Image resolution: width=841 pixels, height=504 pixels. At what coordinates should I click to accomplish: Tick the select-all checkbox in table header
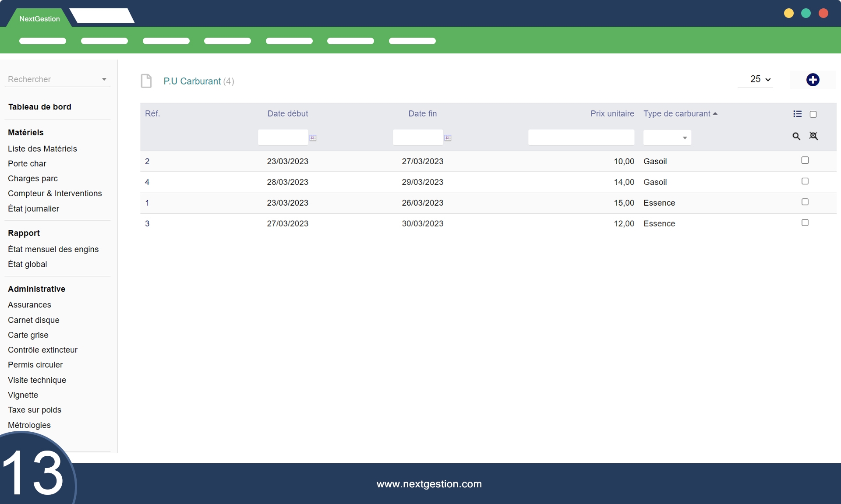click(813, 114)
